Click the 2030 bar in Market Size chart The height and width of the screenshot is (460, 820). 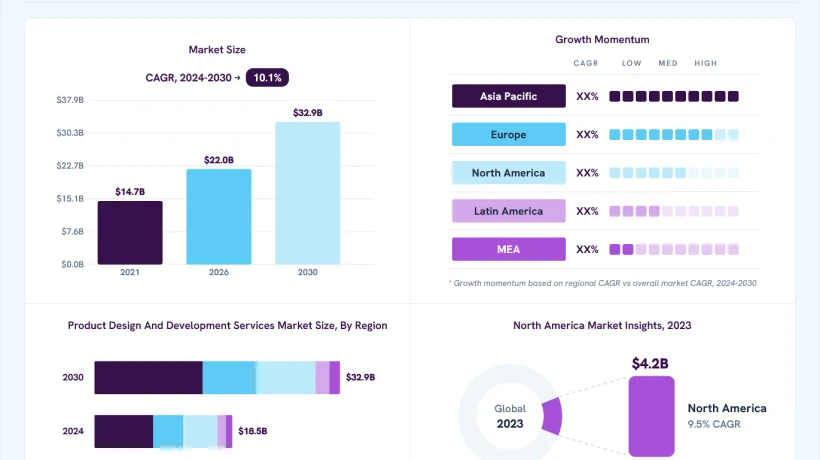point(308,193)
